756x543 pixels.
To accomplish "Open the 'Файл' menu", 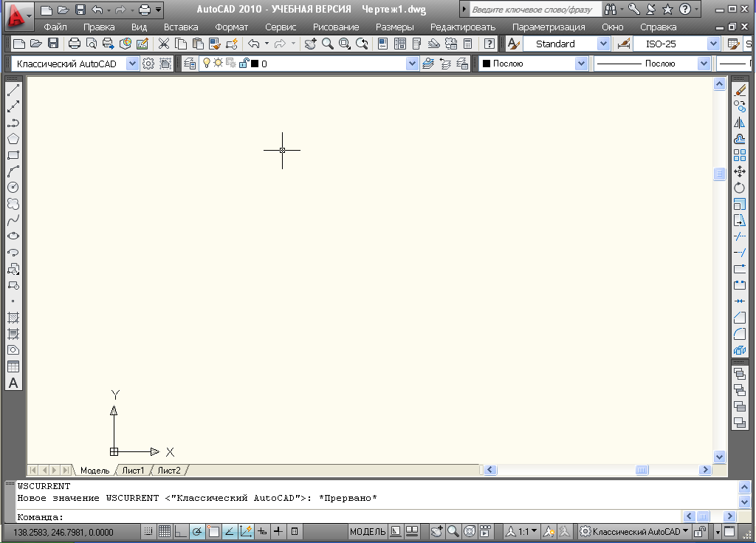I will click(55, 27).
